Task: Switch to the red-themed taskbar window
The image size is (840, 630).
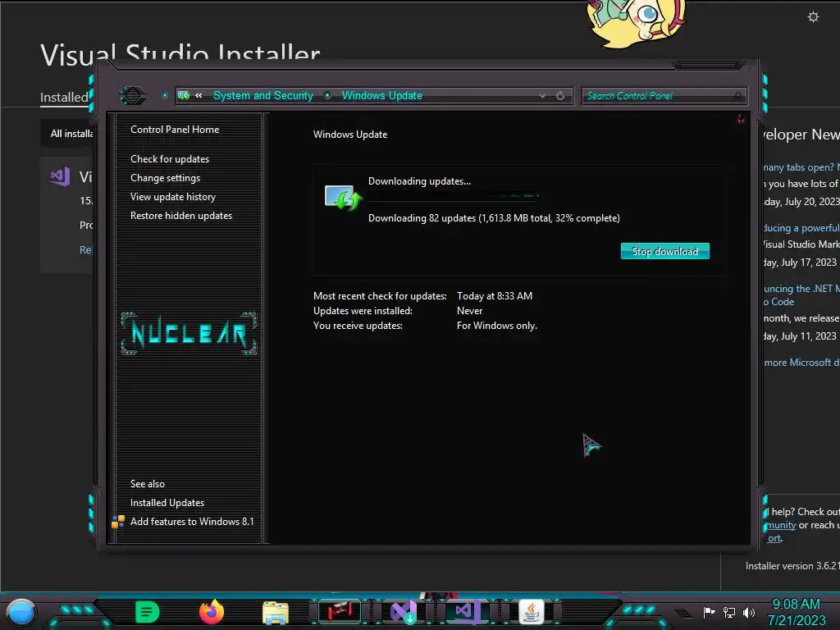Action: tap(340, 612)
